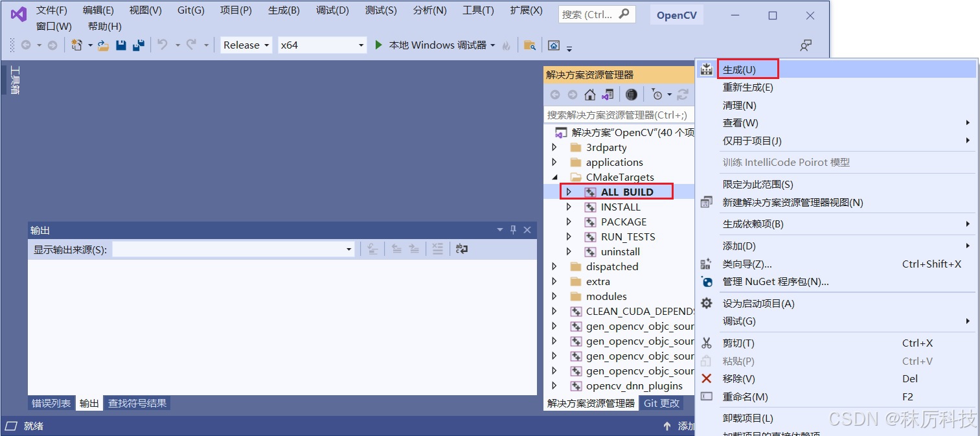
Task: Expand the modules folder node
Action: (x=554, y=296)
